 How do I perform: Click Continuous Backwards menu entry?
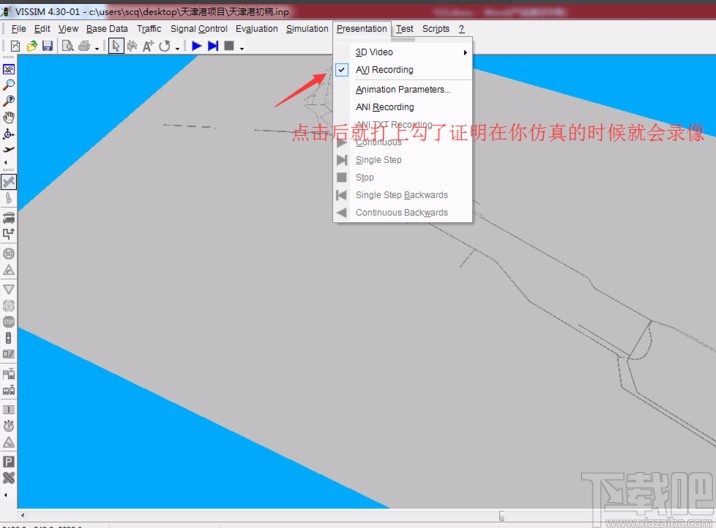click(402, 213)
